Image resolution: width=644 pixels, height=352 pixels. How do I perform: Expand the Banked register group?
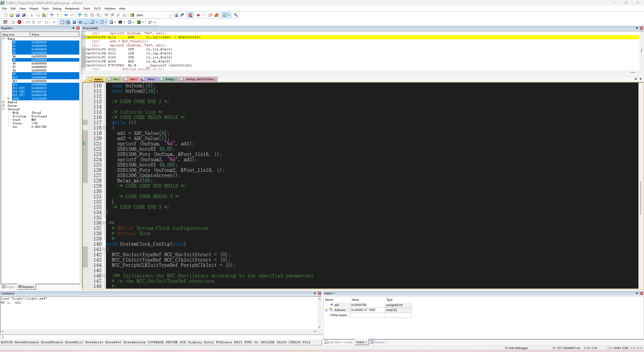click(4, 102)
